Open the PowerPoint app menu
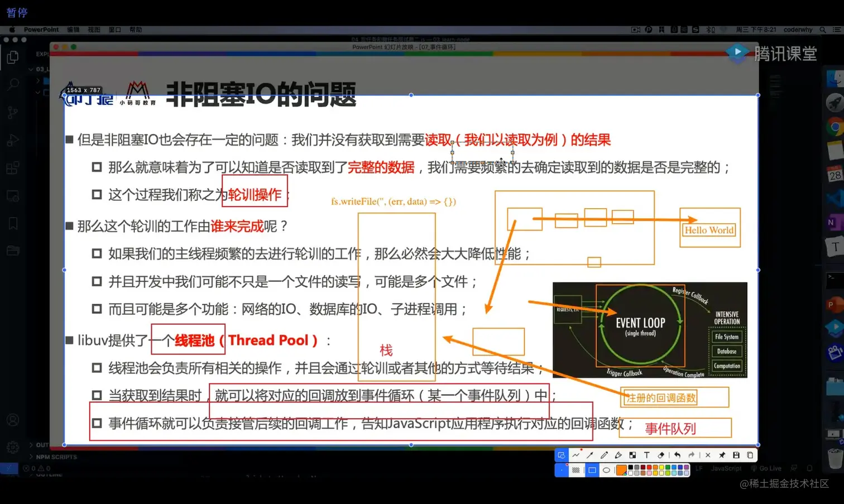The image size is (844, 504). click(41, 30)
